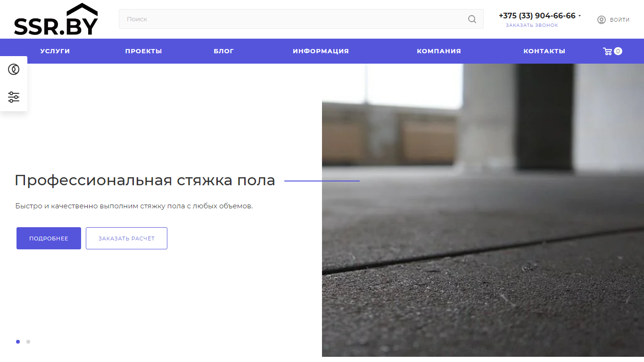Open the Контакты menu item
Viewport: 644px width, 362px height.
545,51
